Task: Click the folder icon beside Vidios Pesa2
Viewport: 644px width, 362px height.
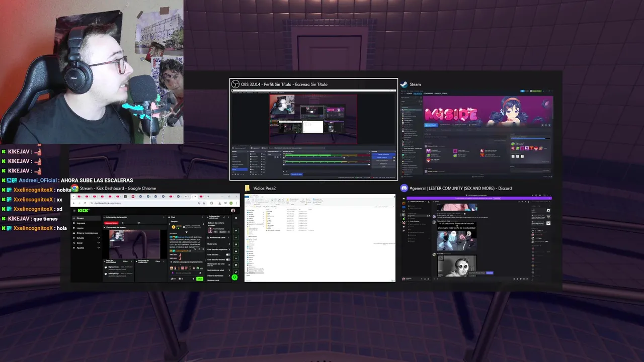Action: (248, 188)
